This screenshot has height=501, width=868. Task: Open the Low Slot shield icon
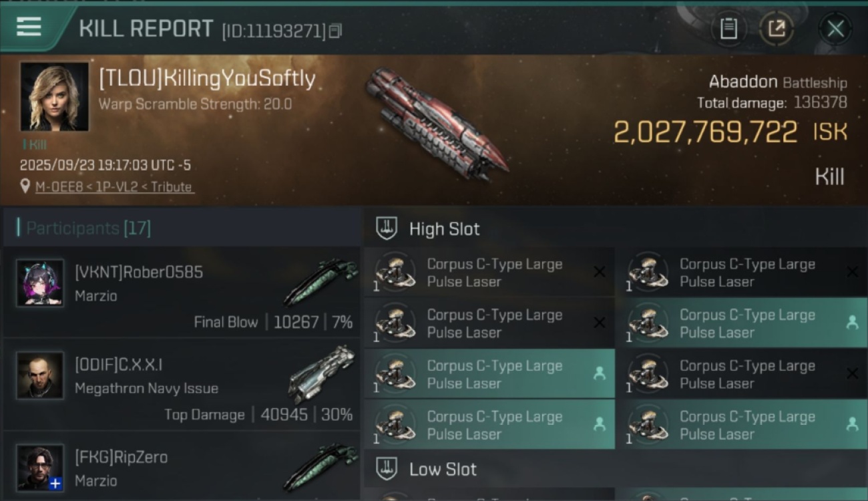[x=387, y=469]
